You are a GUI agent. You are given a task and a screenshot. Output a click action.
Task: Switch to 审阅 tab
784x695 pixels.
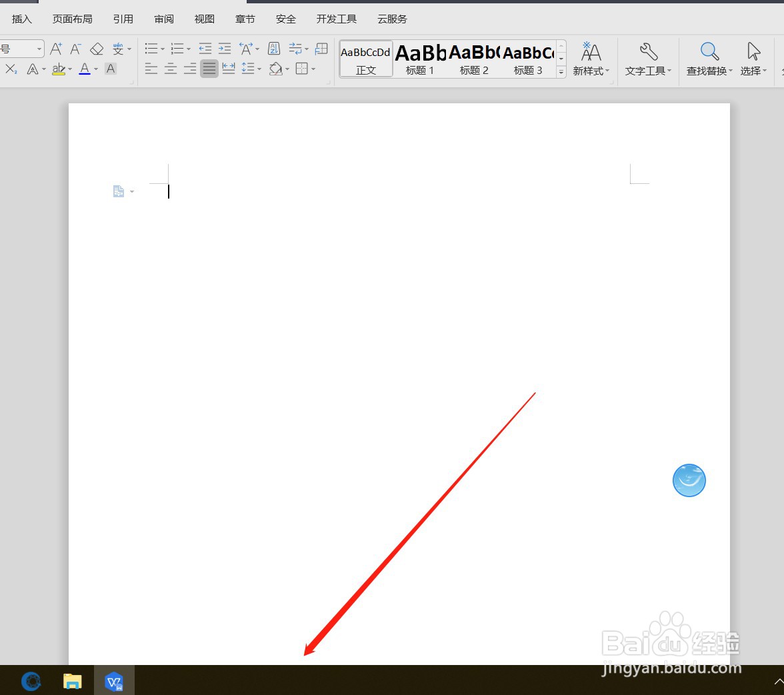pos(164,19)
